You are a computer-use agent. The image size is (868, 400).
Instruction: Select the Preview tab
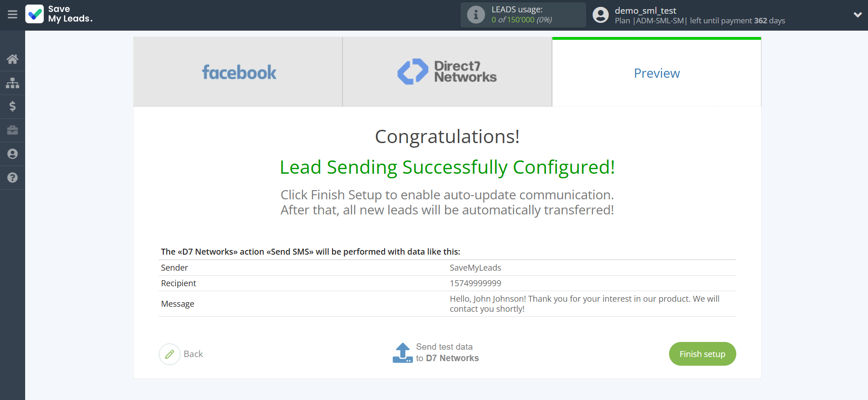[x=656, y=73]
